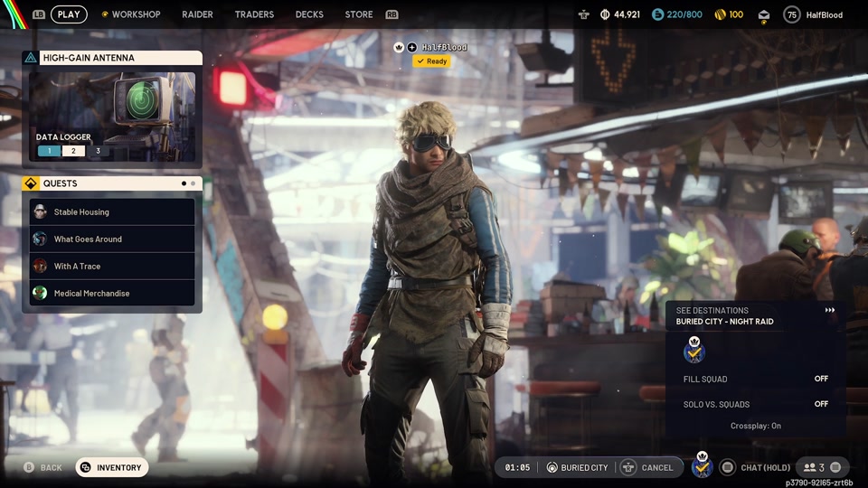Click the High-Gain Antenna triangle icon
Image resolution: width=868 pixels, height=488 pixels.
click(31, 58)
